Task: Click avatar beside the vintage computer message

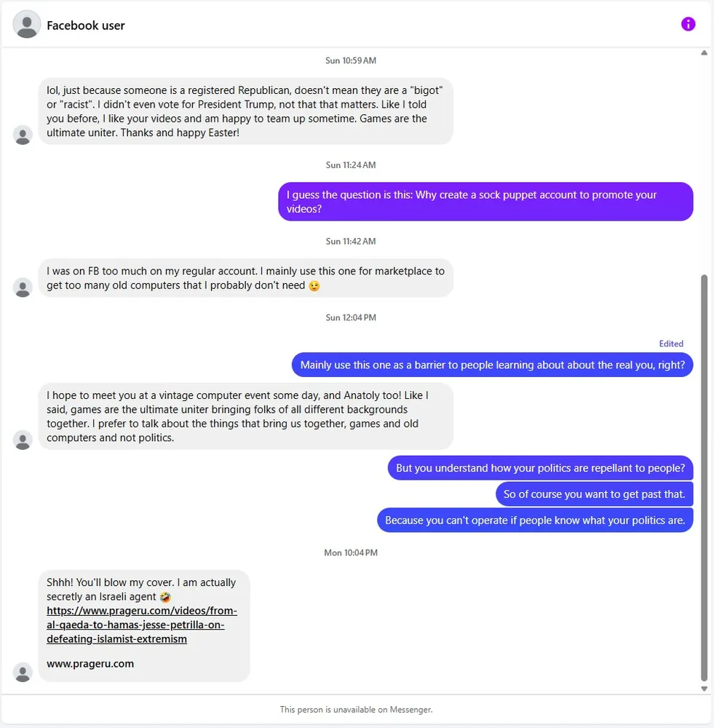Action: click(x=23, y=440)
